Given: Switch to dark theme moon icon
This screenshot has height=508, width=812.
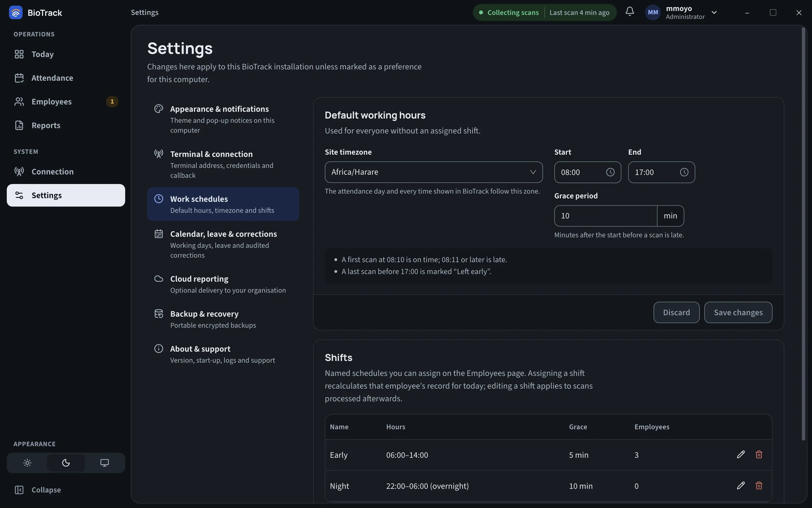Looking at the screenshot, I should (x=66, y=463).
